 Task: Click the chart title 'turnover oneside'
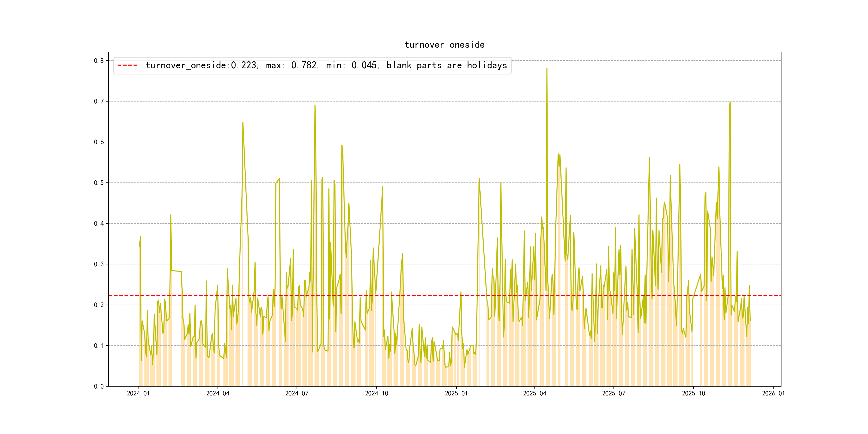[444, 45]
